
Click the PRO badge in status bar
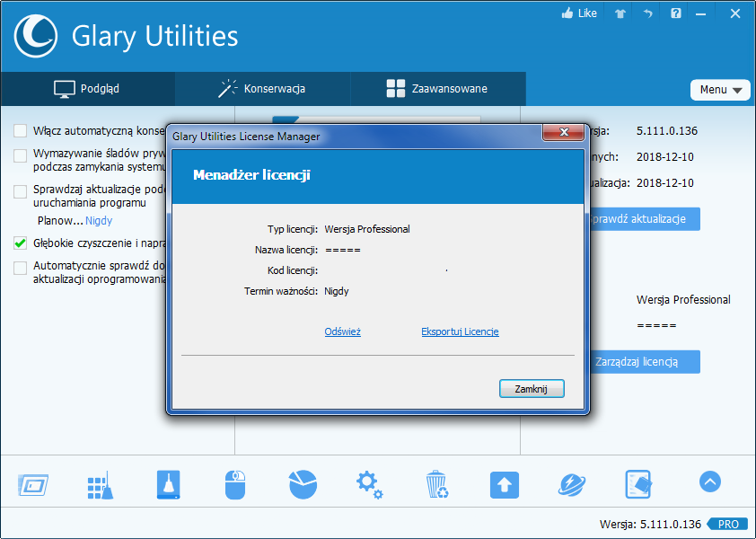point(727,524)
